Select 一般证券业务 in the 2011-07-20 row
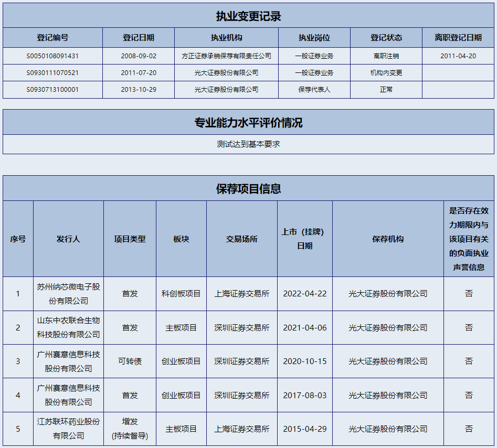 tap(314, 73)
